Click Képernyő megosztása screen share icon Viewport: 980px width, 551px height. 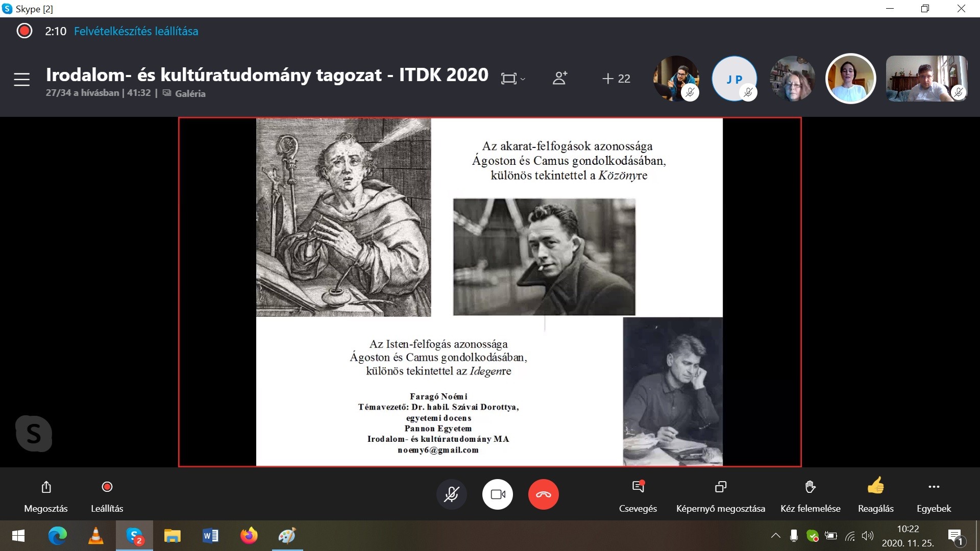[x=720, y=487]
